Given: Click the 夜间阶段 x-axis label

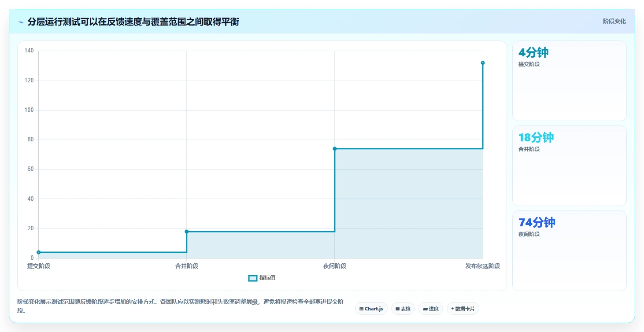Looking at the screenshot, I should point(335,266).
